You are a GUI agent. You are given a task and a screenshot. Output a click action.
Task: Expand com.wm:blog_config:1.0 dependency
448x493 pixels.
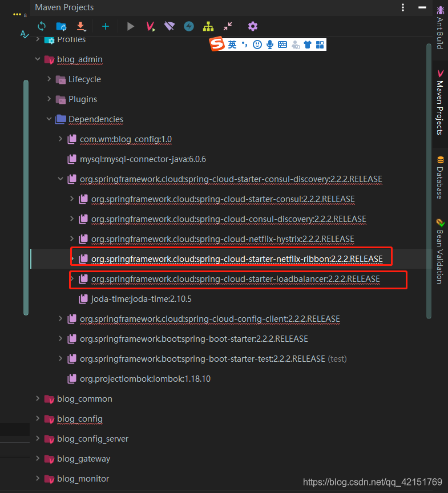(x=60, y=139)
